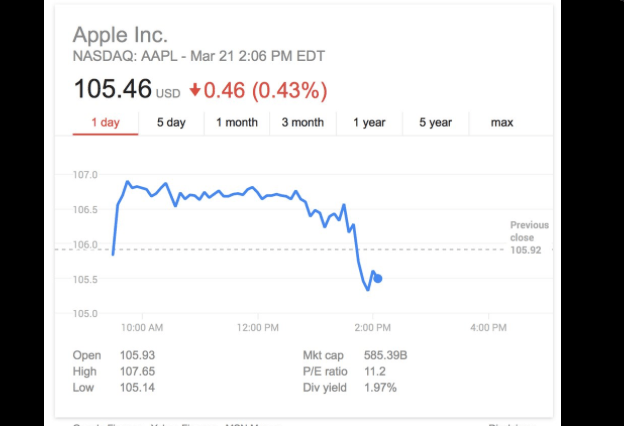624x426 pixels.
Task: Select the 1 day tab
Action: point(105,123)
